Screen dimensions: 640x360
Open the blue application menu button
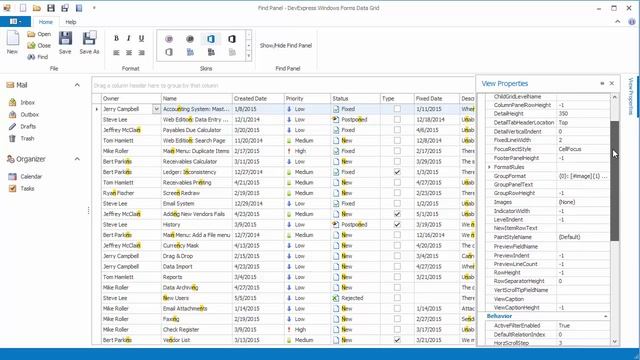(x=16, y=21)
